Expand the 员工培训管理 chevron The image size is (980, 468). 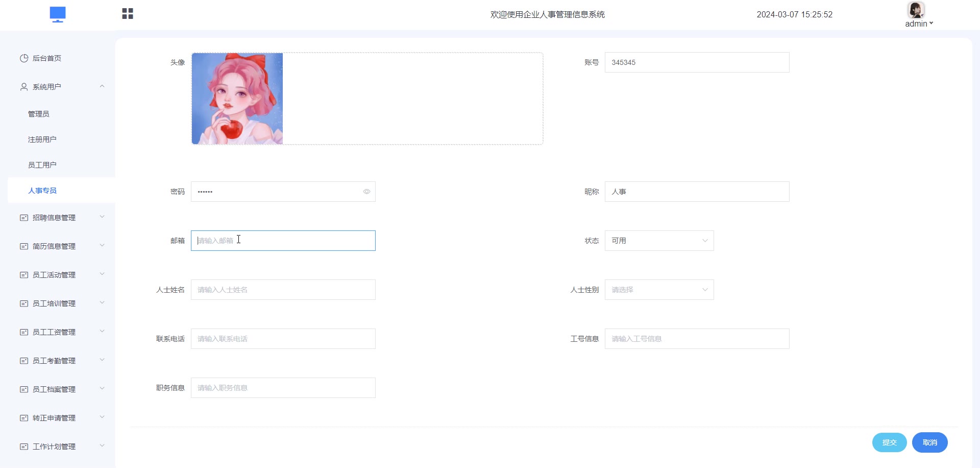coord(102,302)
